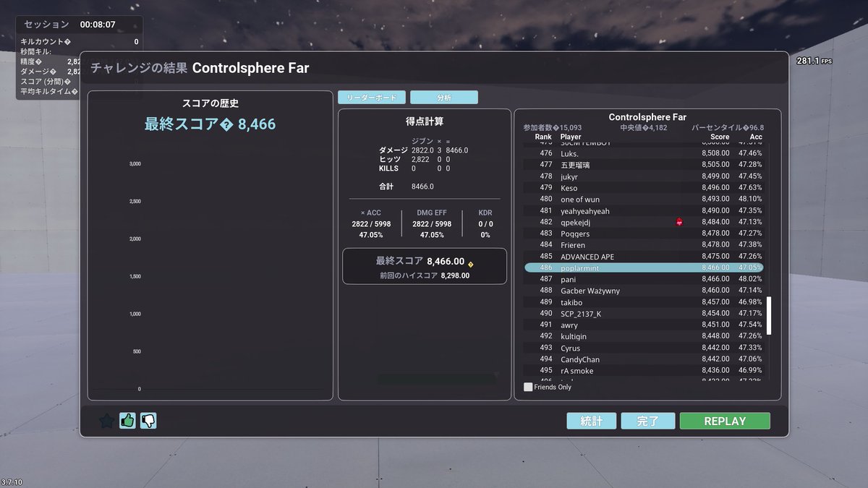Click the session timer 00:08:07
868x488 pixels.
[x=98, y=24]
